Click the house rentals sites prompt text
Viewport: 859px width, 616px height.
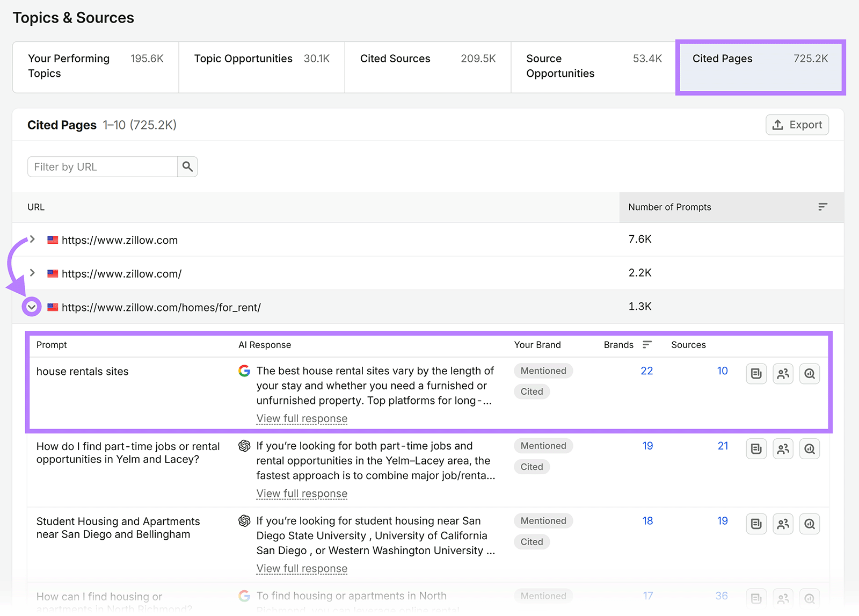pyautogui.click(x=82, y=371)
